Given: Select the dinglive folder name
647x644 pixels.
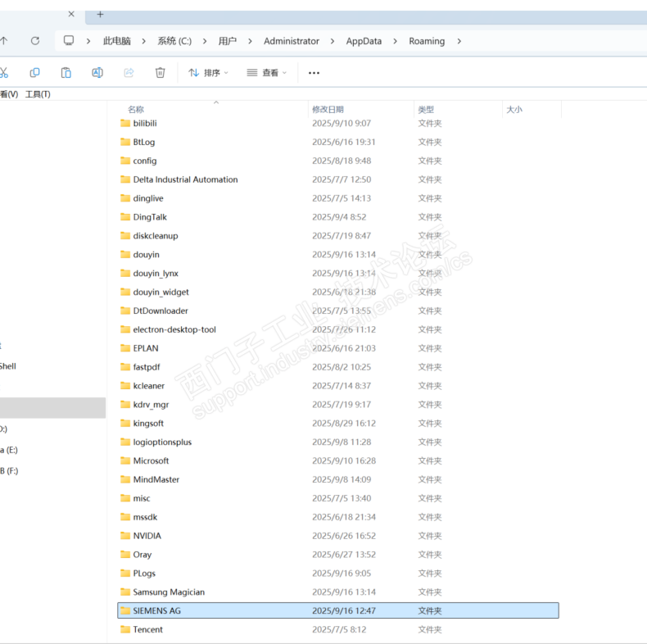Looking at the screenshot, I should [x=148, y=198].
